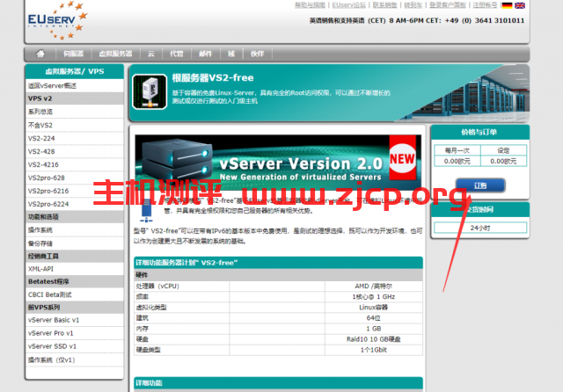Open the 伙伴 navigation menu
The height and width of the screenshot is (392, 563).
(257, 54)
